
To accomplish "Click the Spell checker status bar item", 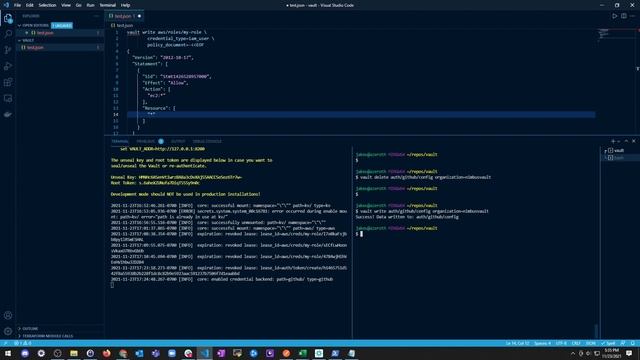I will (x=608, y=343).
